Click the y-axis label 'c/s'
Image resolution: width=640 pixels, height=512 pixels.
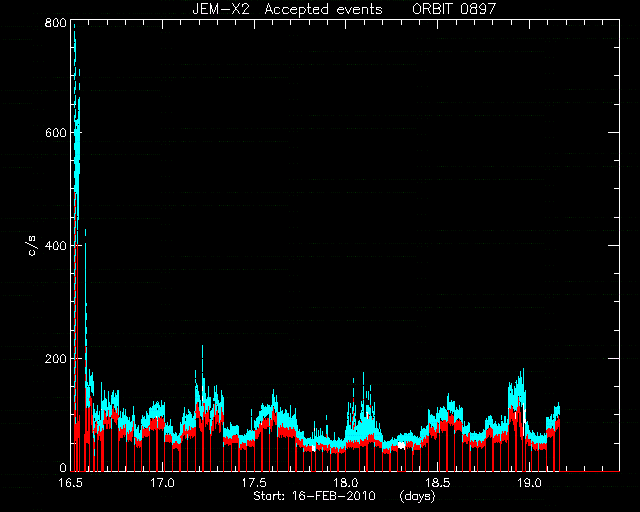pyautogui.click(x=33, y=246)
